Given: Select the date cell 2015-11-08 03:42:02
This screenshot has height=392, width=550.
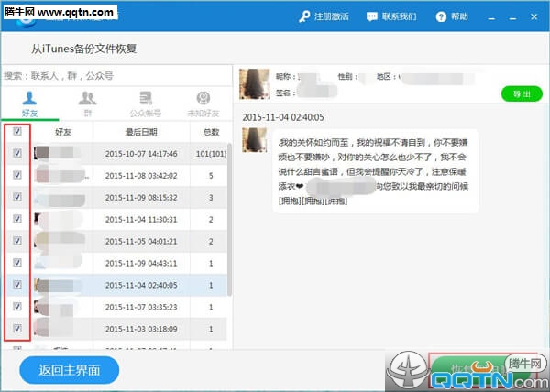Looking at the screenshot, I should pyautogui.click(x=141, y=176).
